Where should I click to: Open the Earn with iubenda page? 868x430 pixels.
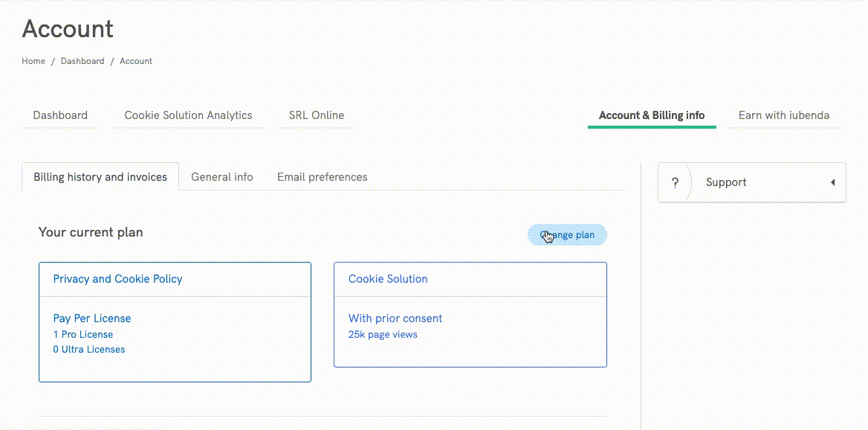[x=783, y=115]
